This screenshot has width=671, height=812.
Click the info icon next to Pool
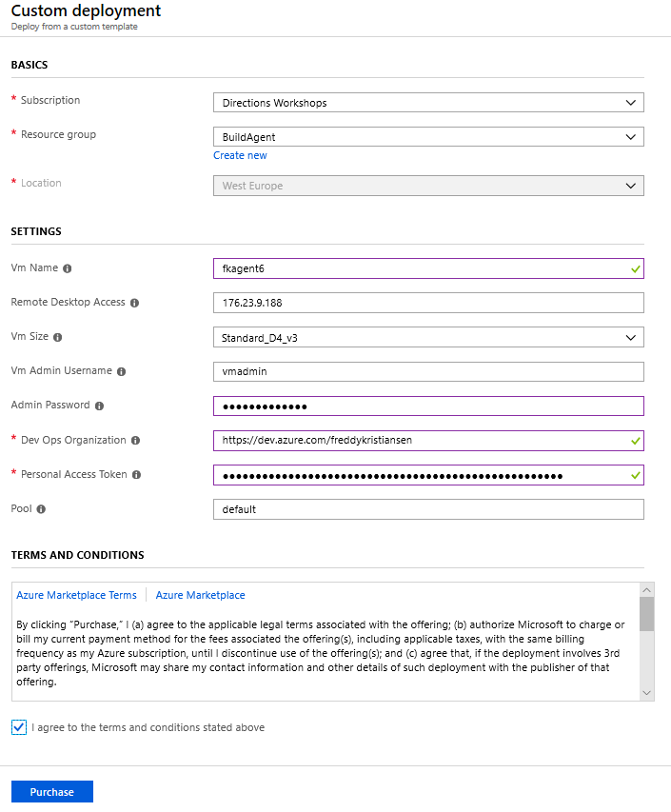click(41, 509)
